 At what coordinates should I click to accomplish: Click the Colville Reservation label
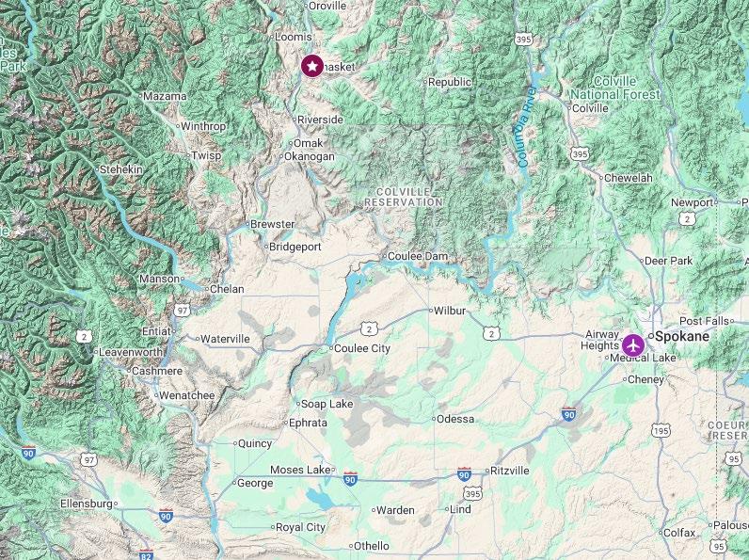coord(404,197)
